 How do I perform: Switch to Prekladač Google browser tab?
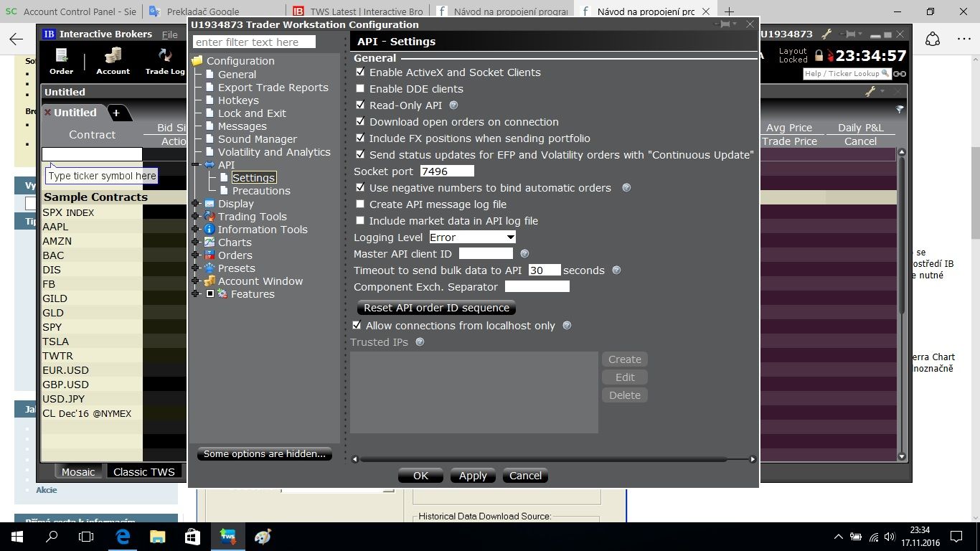point(213,11)
